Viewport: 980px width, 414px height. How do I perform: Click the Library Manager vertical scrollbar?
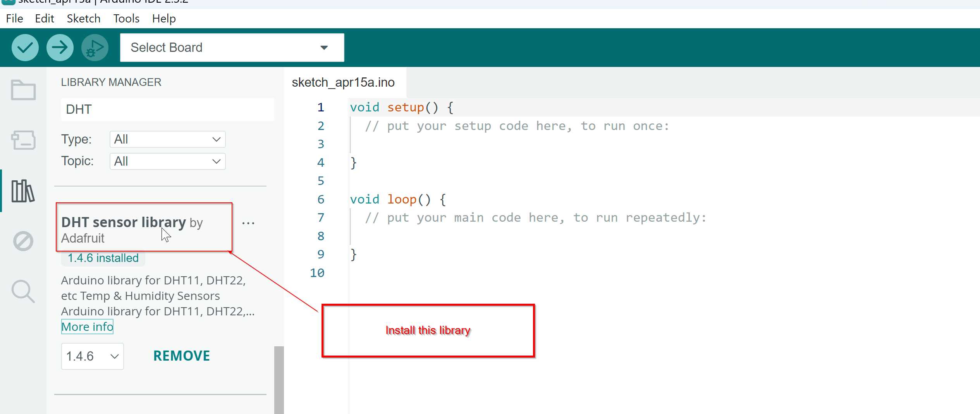(x=279, y=380)
